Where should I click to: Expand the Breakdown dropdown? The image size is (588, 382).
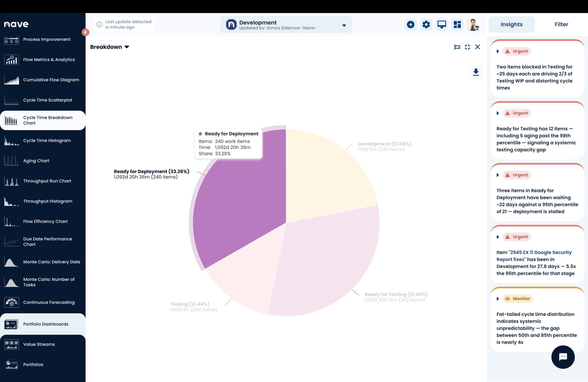point(110,47)
